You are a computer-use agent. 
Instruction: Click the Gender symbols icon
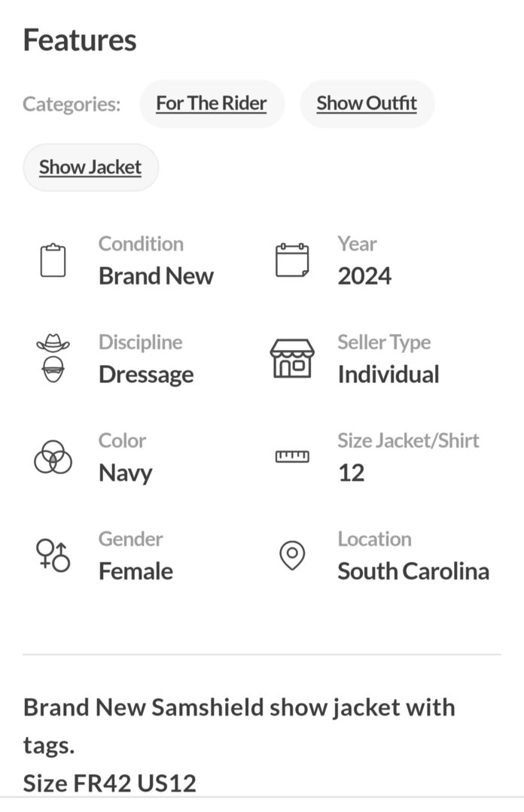(53, 555)
